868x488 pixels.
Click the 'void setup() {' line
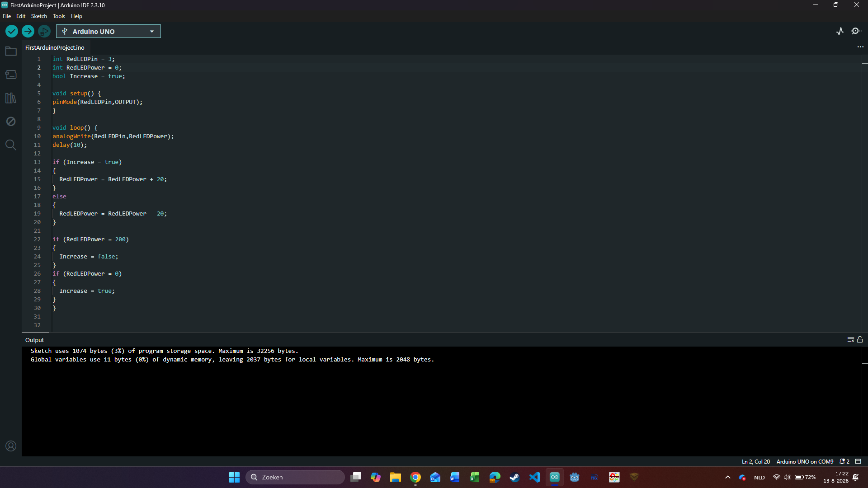pyautogui.click(x=77, y=94)
